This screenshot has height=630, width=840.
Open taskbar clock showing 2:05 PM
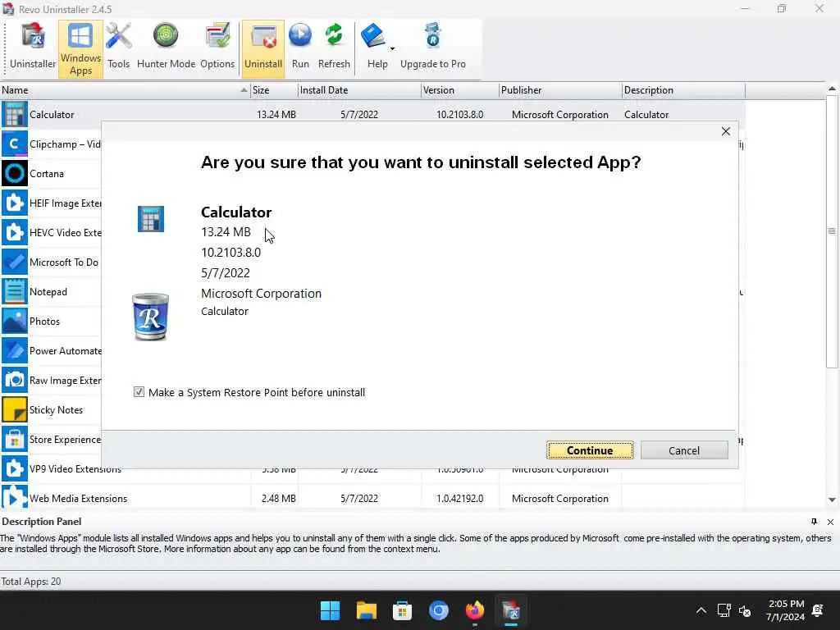tap(785, 610)
